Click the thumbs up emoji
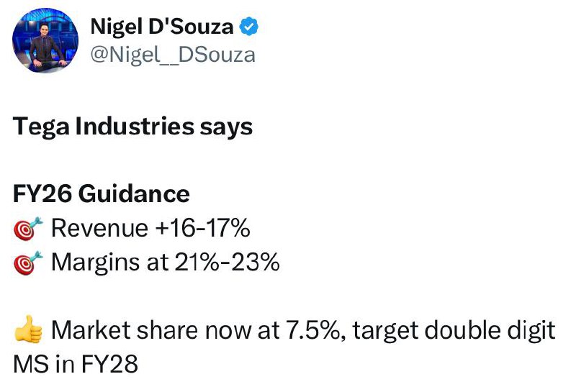The width and height of the screenshot is (576, 392). click(28, 329)
